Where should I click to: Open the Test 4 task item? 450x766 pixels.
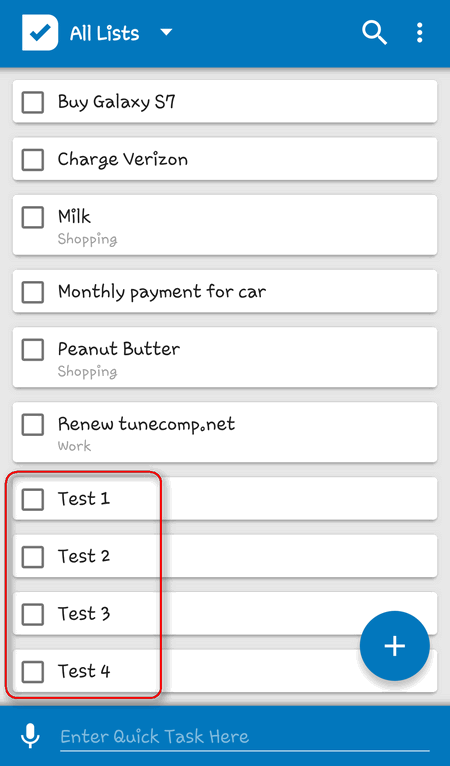(x=225, y=671)
